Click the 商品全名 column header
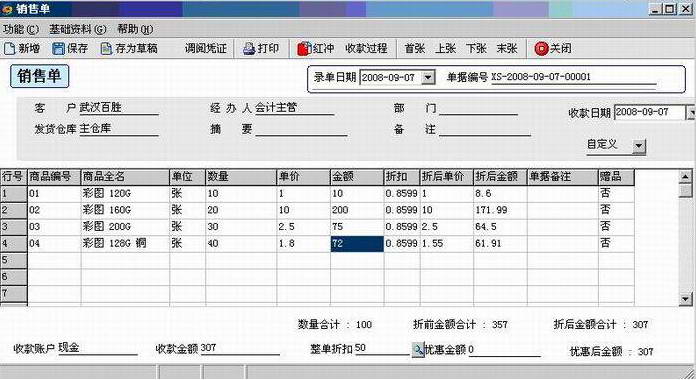Image resolution: width=696 pixels, height=380 pixels. 125,177
